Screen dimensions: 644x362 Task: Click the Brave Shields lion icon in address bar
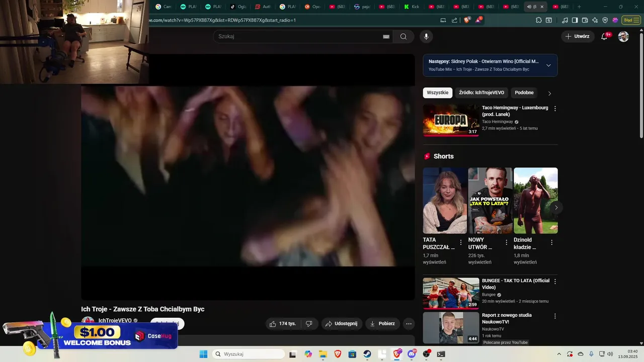(467, 20)
